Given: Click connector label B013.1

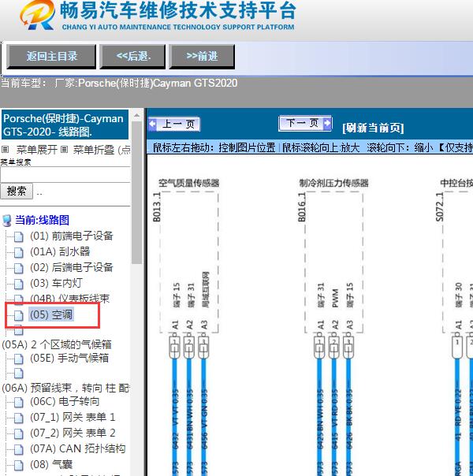Looking at the screenshot, I should (x=157, y=207).
